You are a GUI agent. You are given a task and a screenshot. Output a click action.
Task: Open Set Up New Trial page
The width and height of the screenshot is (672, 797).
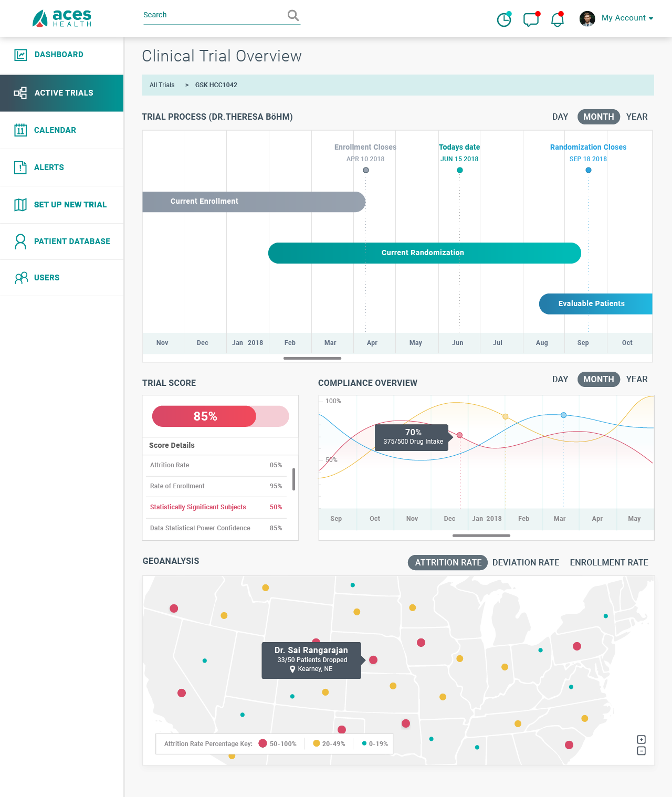(x=70, y=205)
